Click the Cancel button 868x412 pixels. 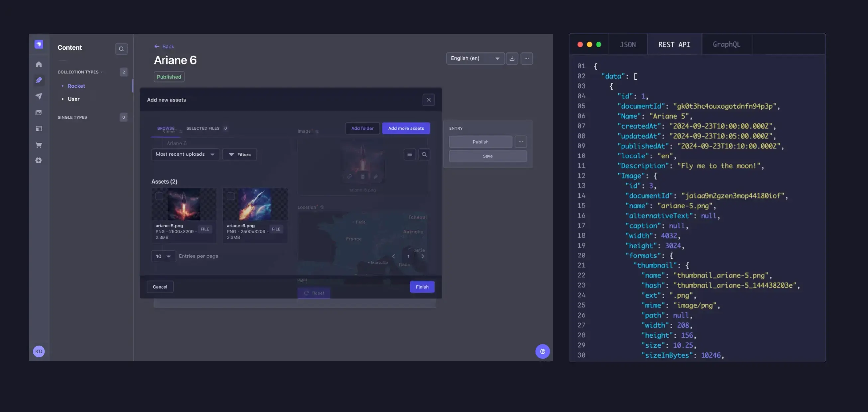click(x=160, y=287)
